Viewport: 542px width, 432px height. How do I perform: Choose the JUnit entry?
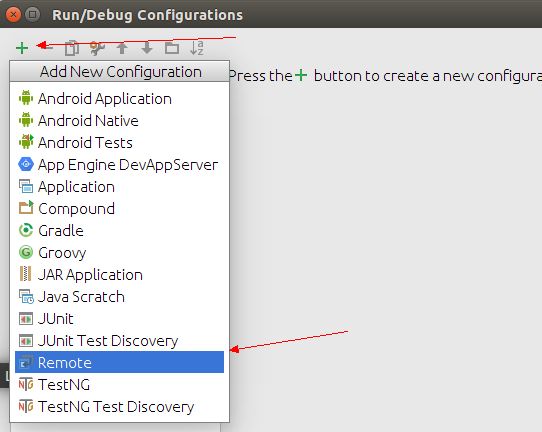click(119, 319)
